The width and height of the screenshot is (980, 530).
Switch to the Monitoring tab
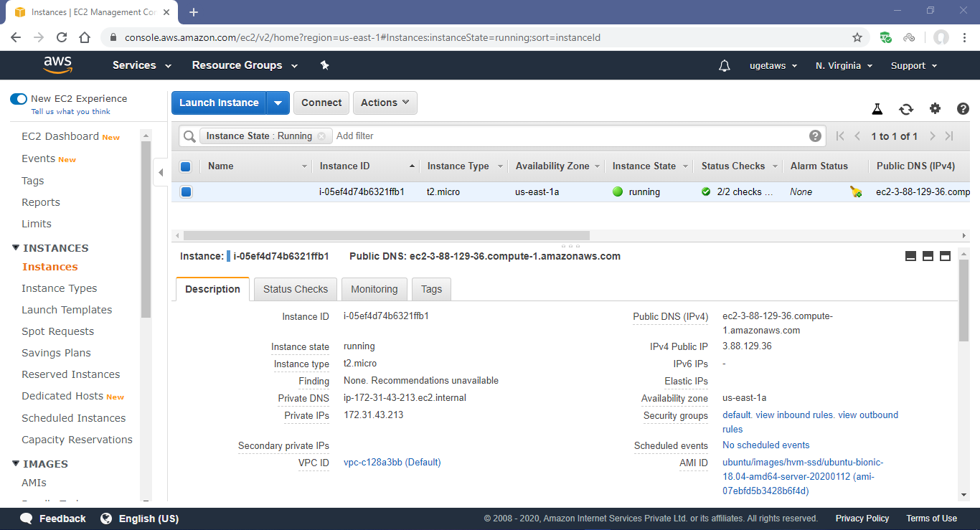[374, 289]
